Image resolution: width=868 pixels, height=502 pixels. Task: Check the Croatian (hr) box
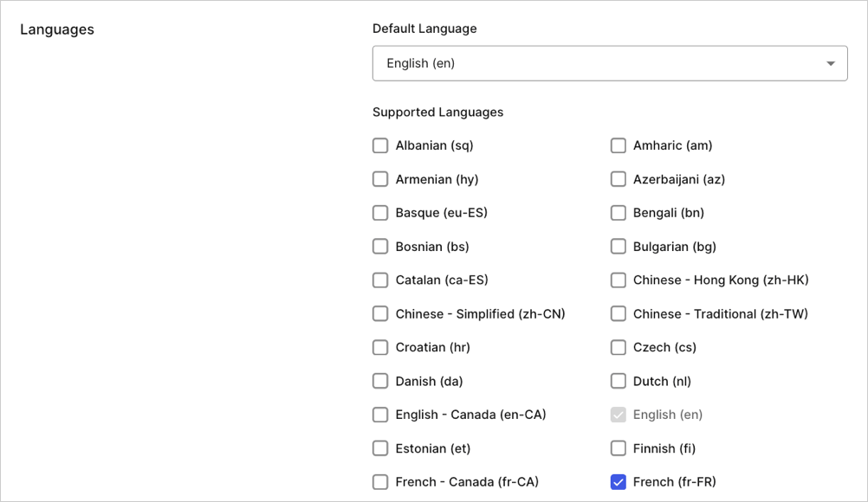point(380,347)
